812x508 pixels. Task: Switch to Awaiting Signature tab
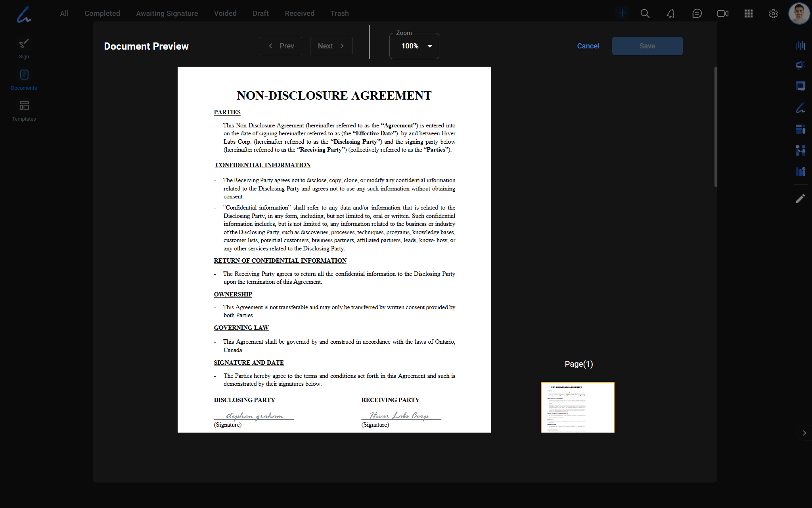[167, 13]
